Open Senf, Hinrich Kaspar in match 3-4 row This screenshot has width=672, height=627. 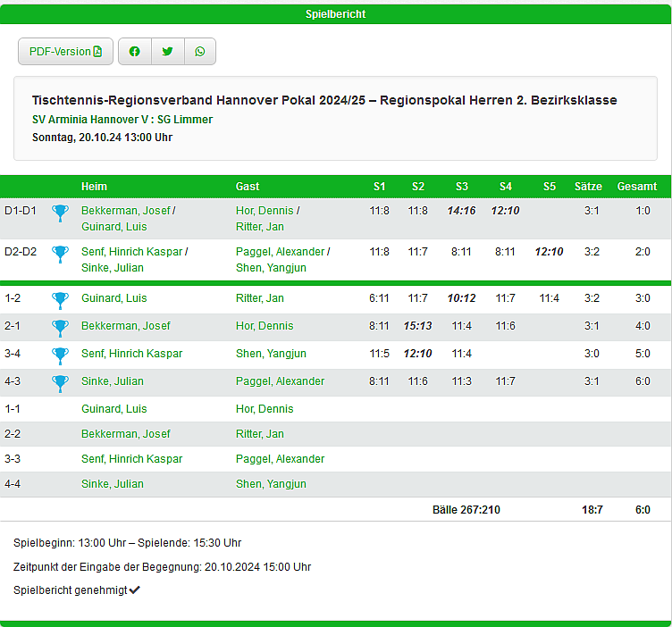pos(132,354)
